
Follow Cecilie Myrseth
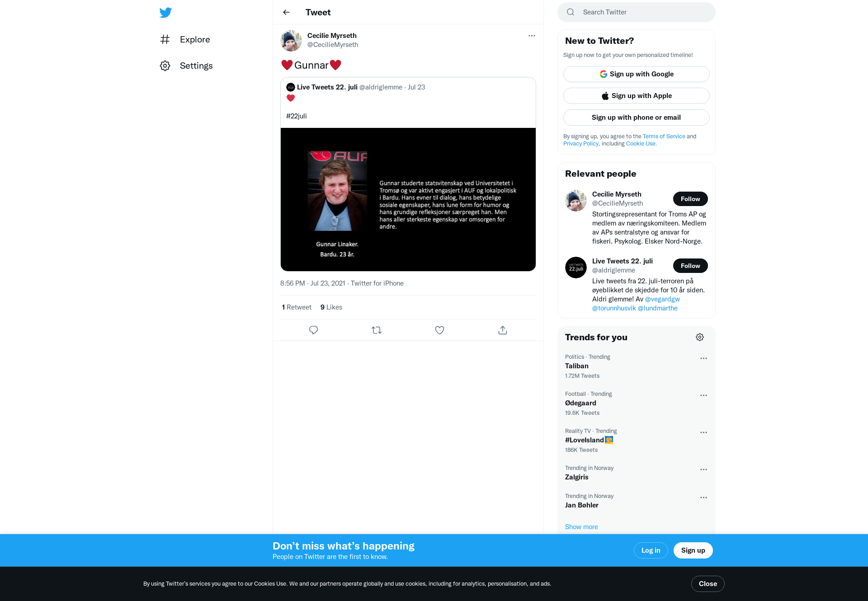point(690,199)
